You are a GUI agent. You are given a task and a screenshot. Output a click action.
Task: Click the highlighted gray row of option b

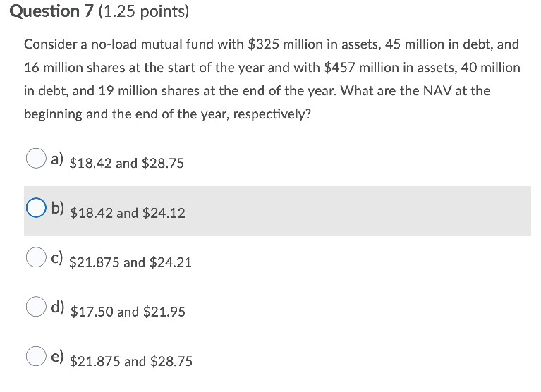[x=277, y=211]
